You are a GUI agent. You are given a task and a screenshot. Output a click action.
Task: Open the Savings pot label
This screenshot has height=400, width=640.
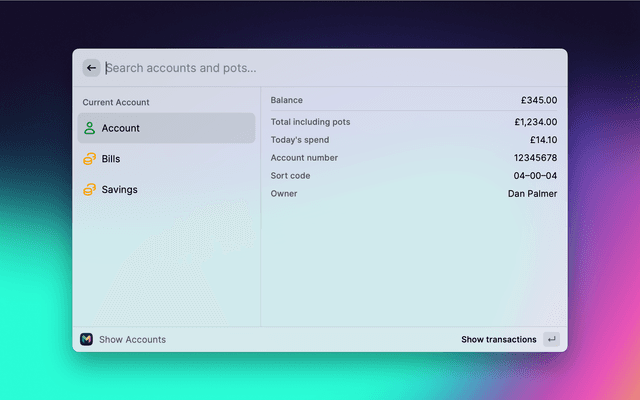pyautogui.click(x=120, y=190)
